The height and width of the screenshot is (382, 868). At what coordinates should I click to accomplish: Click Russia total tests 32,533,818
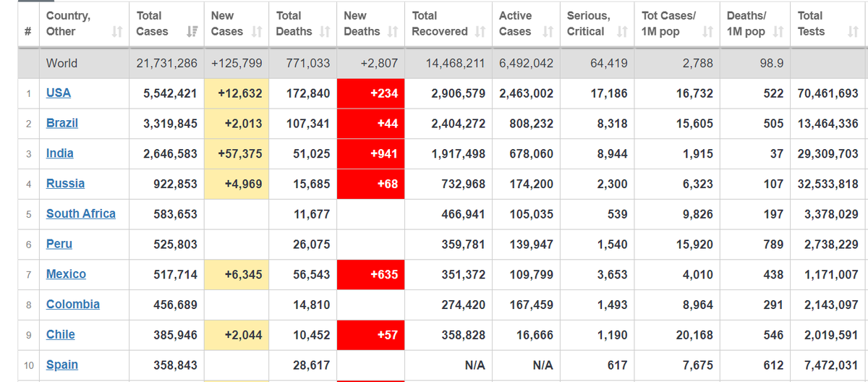(x=828, y=184)
